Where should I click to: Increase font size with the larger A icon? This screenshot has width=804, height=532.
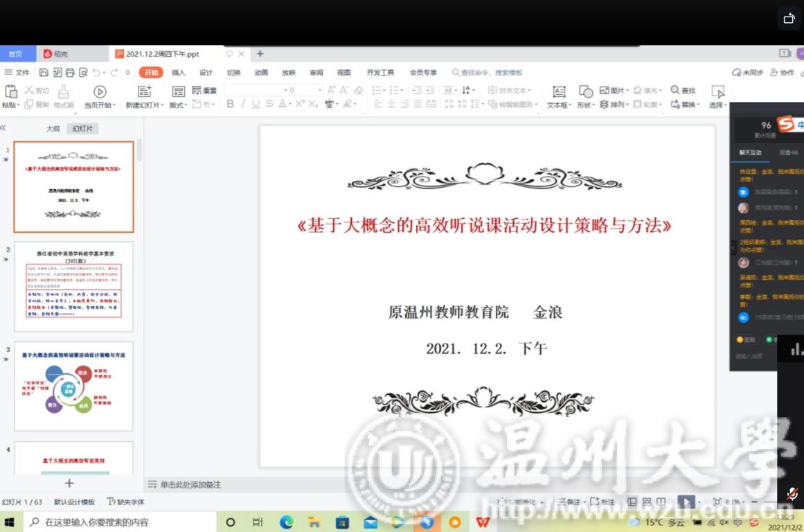(x=331, y=90)
